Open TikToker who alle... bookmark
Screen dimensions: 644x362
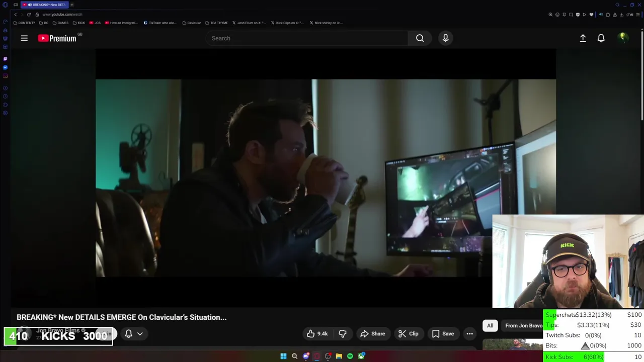(x=160, y=23)
